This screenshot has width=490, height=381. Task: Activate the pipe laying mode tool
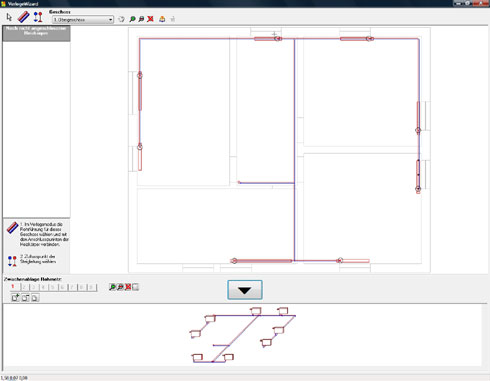[23, 17]
